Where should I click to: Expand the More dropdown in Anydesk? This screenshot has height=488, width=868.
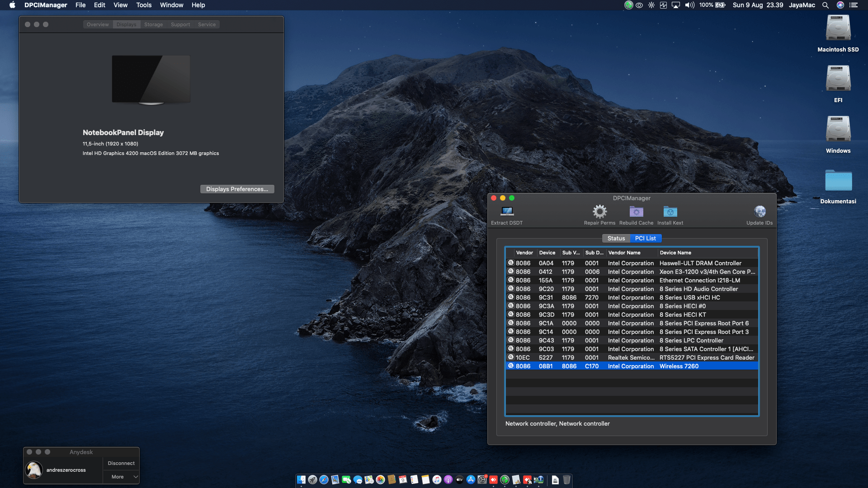point(121,477)
